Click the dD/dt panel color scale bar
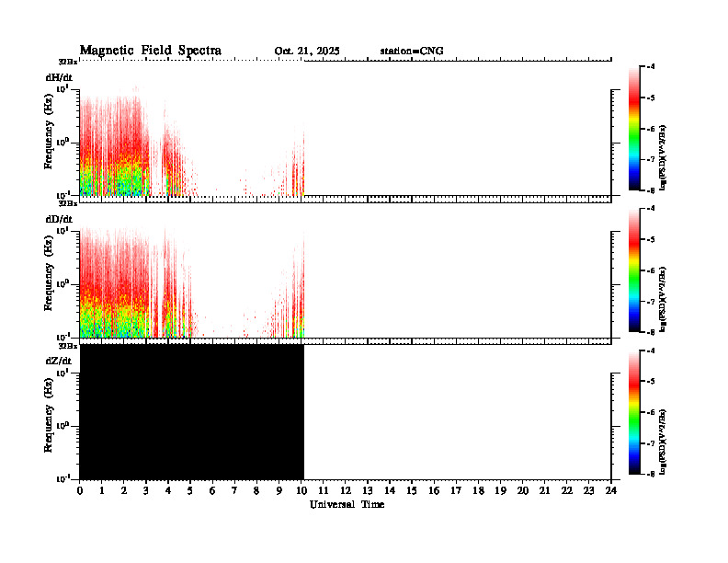The height and width of the screenshot is (563, 728). pos(634,270)
